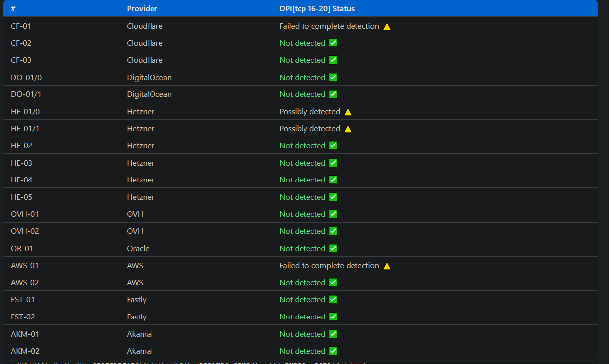Image resolution: width=609 pixels, height=364 pixels.
Task: Click 'DPI[tcp 16-20] Status' column header
Action: coord(317,9)
